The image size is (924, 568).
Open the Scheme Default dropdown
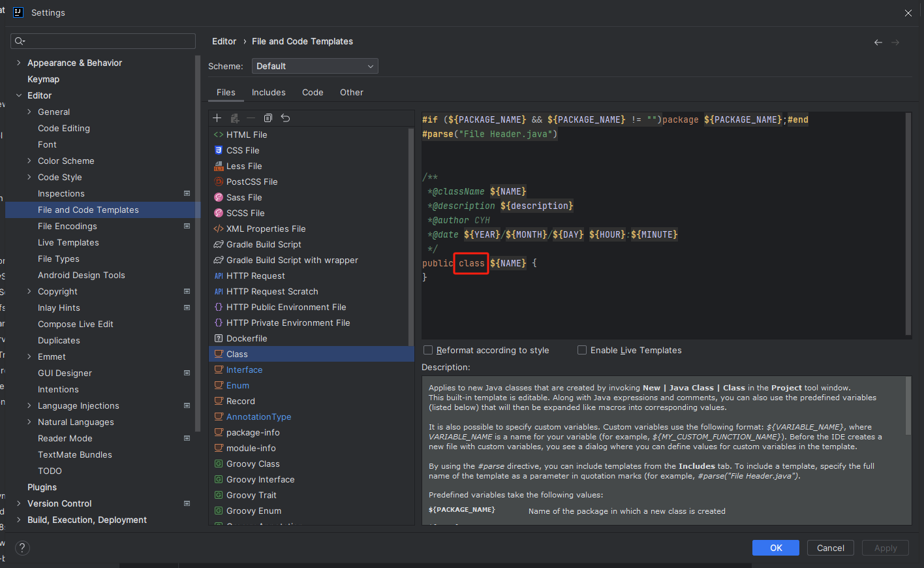315,66
